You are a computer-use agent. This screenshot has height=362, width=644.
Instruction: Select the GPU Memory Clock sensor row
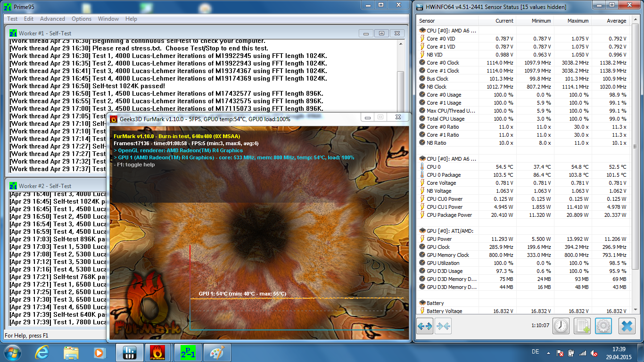click(x=523, y=255)
